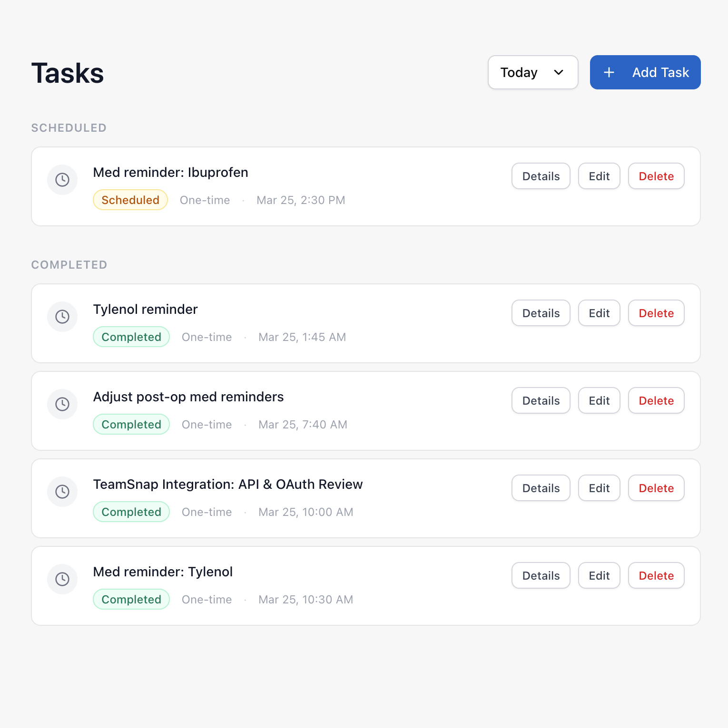Expand Details for TeamSnap Integration task

coord(541,488)
